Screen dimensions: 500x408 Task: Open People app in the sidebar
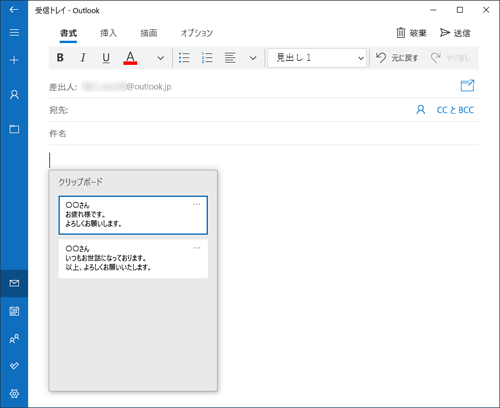point(14,339)
